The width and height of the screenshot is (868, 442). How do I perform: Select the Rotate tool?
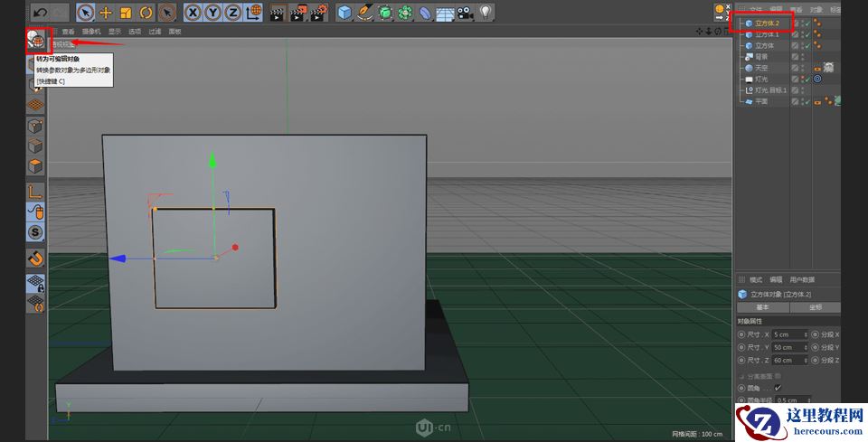coord(146,12)
